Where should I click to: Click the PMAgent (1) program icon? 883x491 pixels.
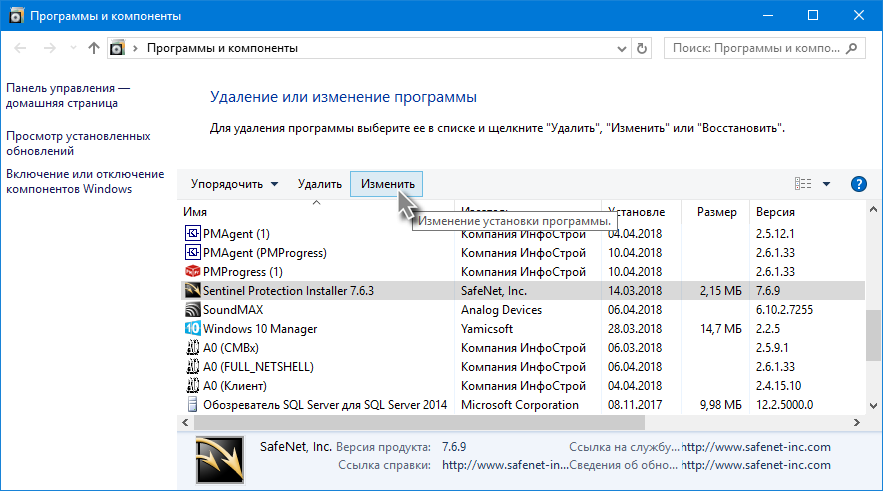[193, 233]
